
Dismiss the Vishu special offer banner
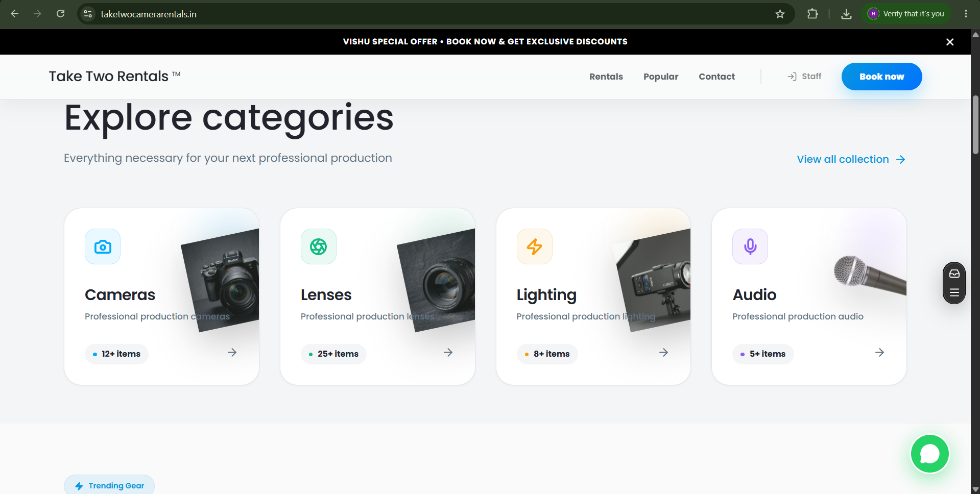coord(950,42)
